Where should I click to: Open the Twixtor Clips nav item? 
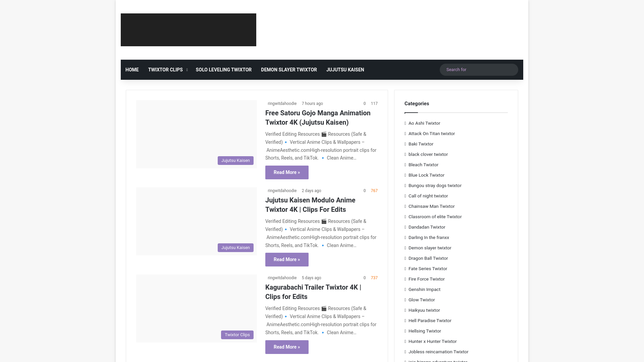[165, 70]
